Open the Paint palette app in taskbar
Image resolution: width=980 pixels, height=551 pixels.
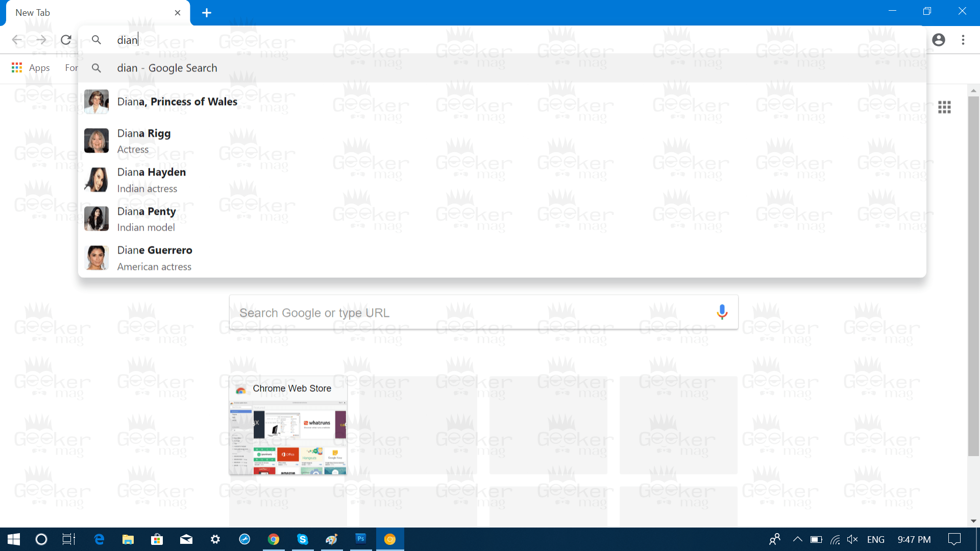pos(332,539)
